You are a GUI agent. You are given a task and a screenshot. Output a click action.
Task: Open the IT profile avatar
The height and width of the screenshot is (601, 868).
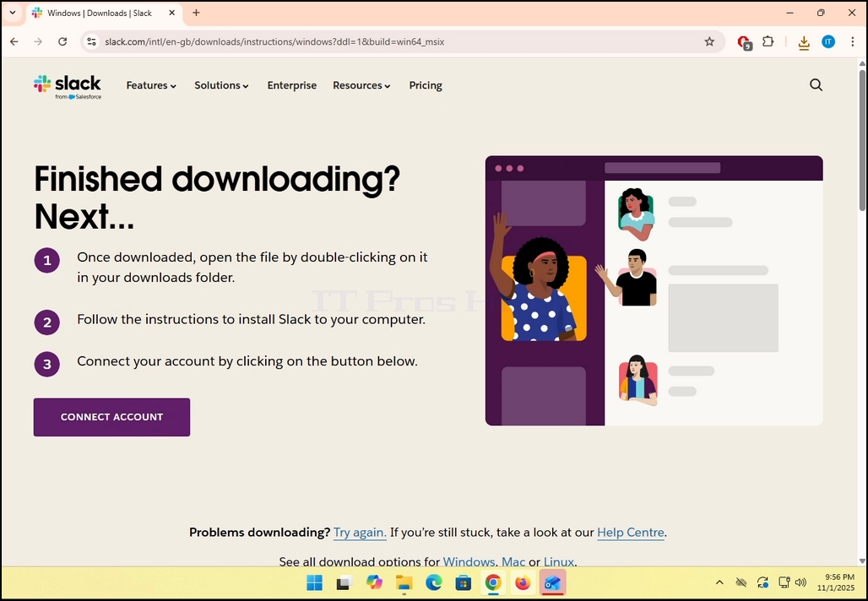pyautogui.click(x=828, y=41)
